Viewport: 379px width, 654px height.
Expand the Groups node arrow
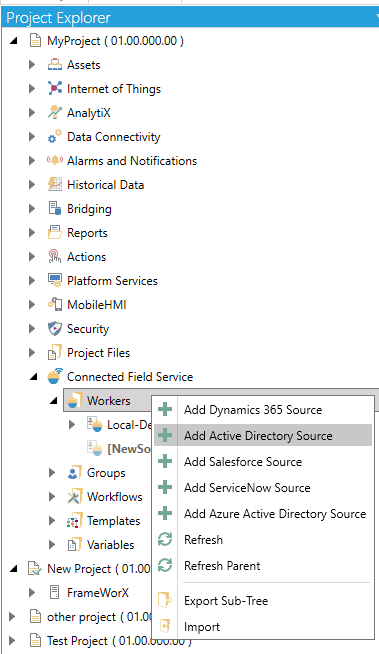point(52,473)
